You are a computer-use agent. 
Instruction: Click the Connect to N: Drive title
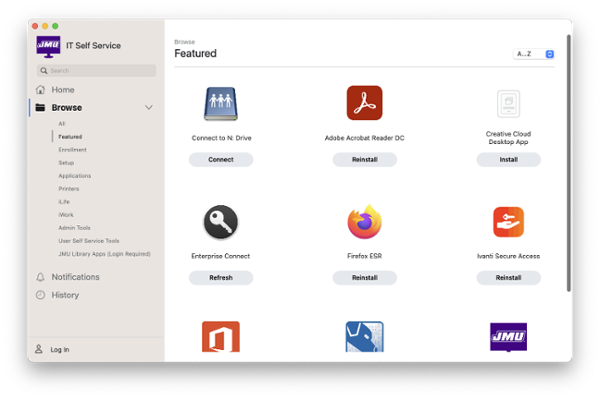coord(221,138)
